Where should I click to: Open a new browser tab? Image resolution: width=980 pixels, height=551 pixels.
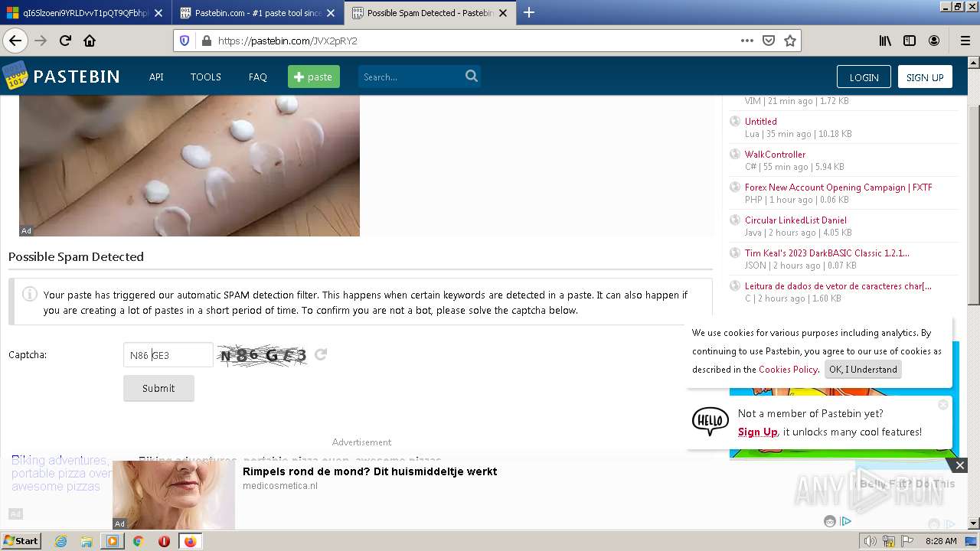(528, 12)
